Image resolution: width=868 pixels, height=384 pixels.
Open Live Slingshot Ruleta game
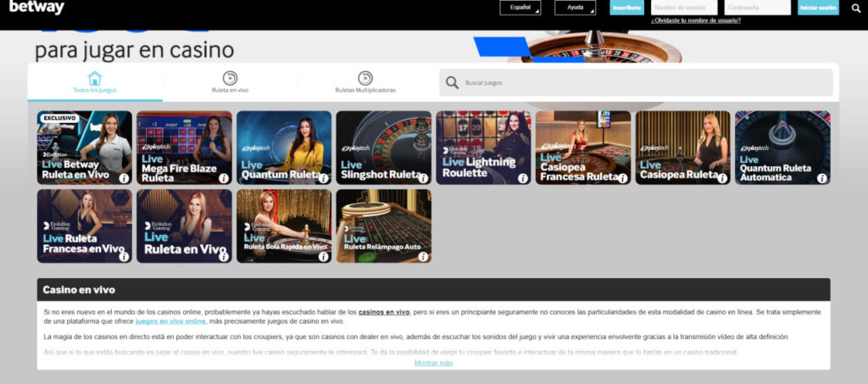[384, 147]
